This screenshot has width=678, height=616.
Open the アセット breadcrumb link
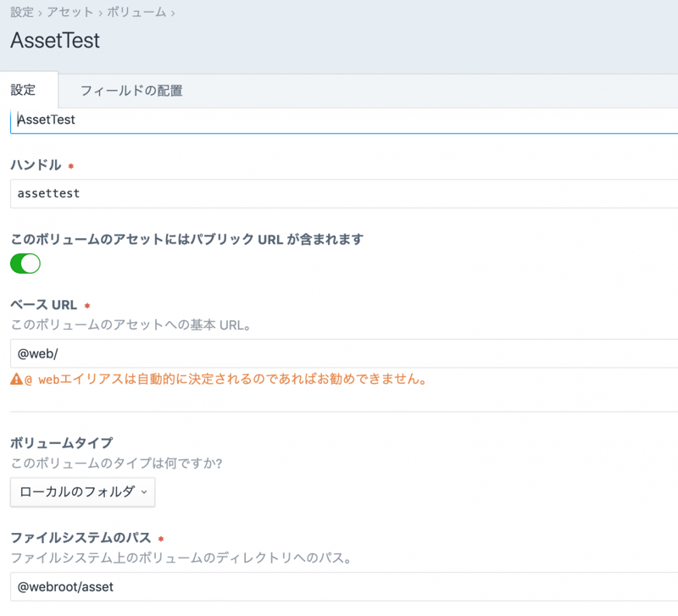coord(71,13)
